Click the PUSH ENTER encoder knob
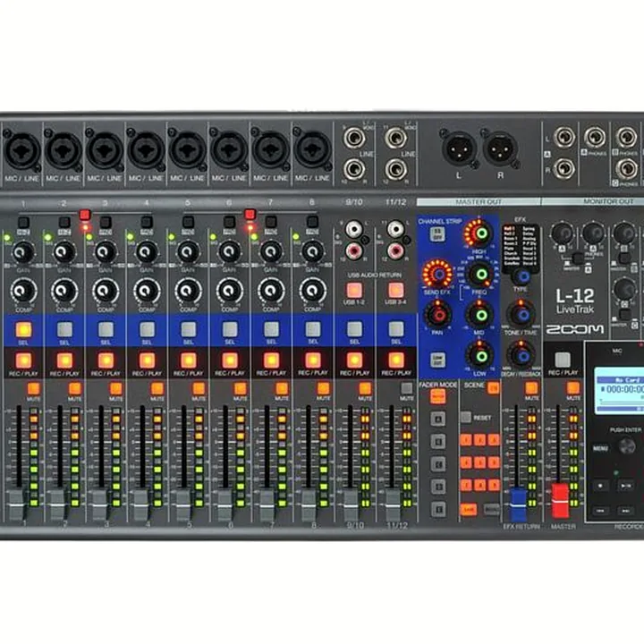This screenshot has height=644, width=644. click(627, 445)
